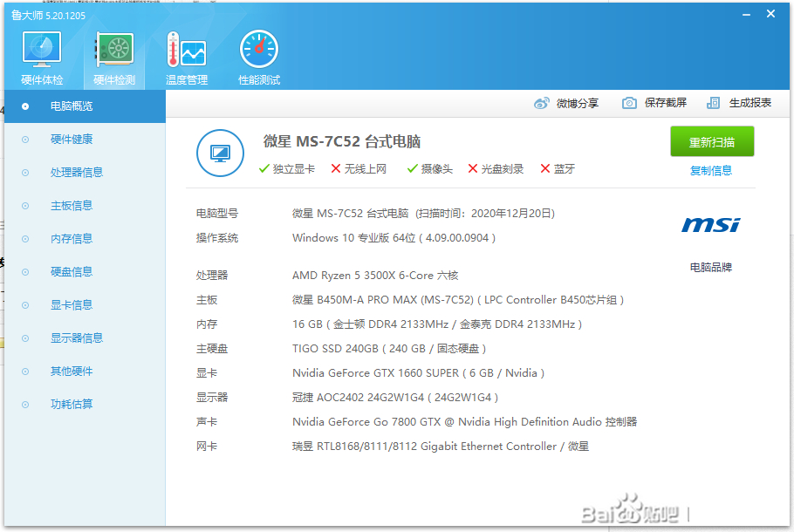Open the 硬件体检 hardware checkup icon
794x532 pixels.
(42, 58)
